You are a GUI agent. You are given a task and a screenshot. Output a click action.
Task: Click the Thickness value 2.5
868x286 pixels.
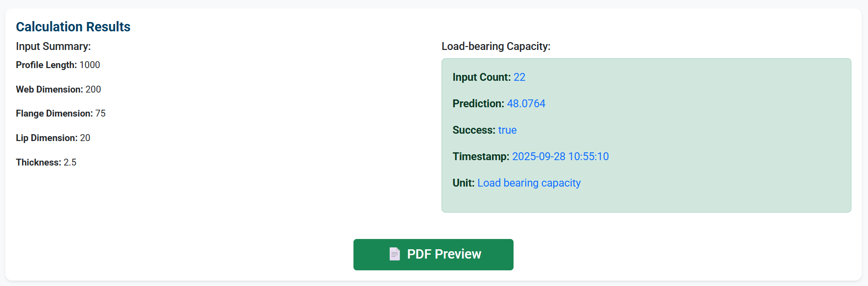[x=70, y=162]
